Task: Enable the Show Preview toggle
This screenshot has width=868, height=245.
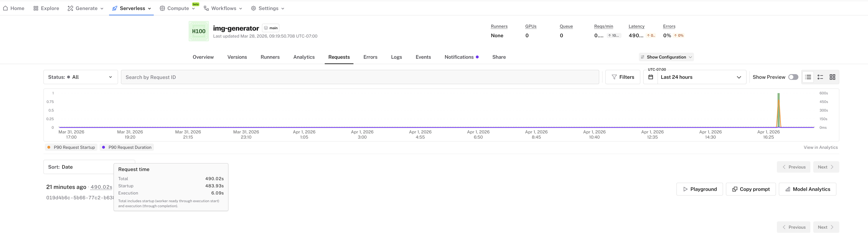Action: pos(793,77)
